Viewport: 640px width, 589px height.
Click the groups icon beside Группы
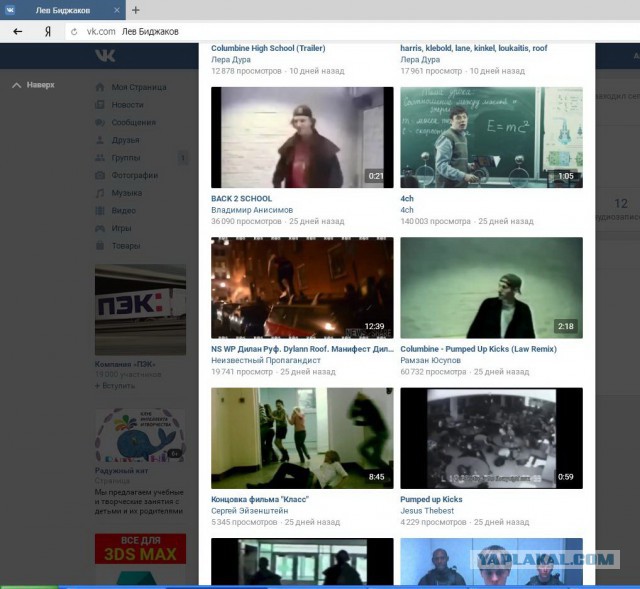(100, 158)
